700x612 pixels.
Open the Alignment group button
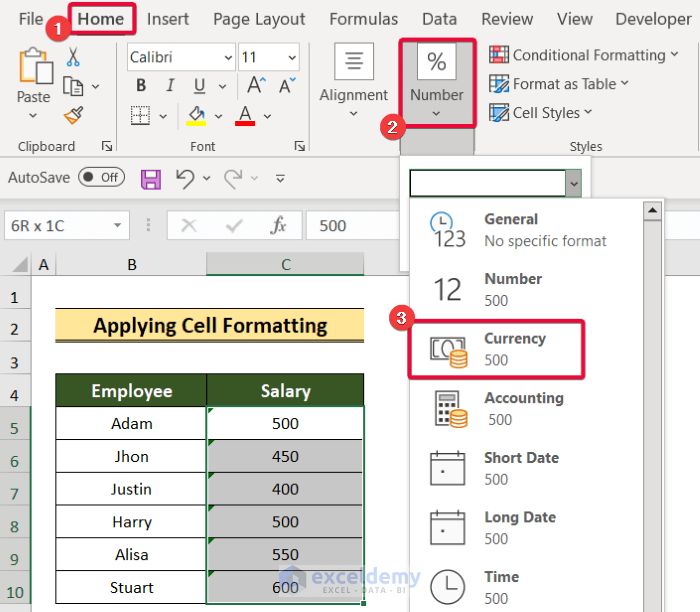pyautogui.click(x=354, y=80)
